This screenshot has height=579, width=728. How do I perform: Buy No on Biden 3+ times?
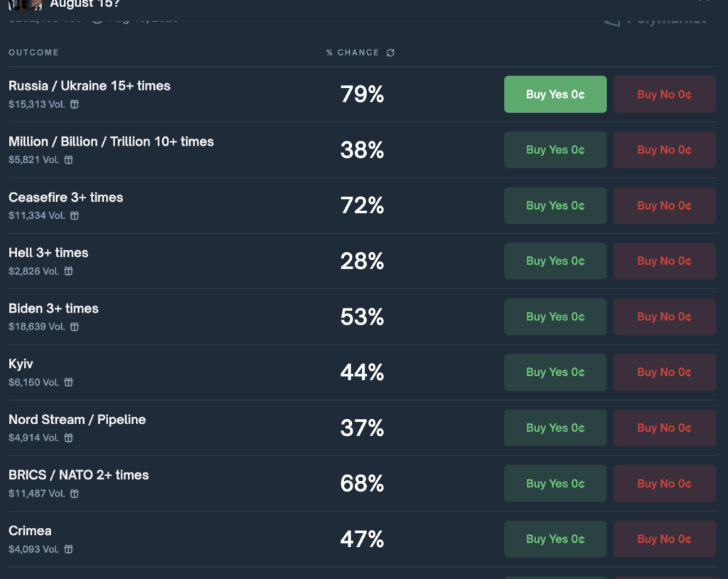[x=664, y=317]
